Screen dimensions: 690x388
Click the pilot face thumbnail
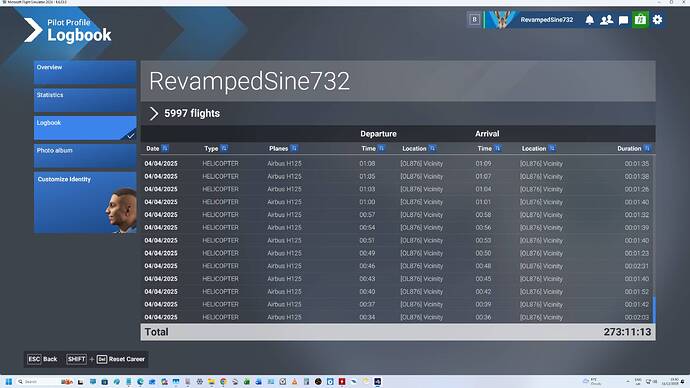[x=121, y=211]
